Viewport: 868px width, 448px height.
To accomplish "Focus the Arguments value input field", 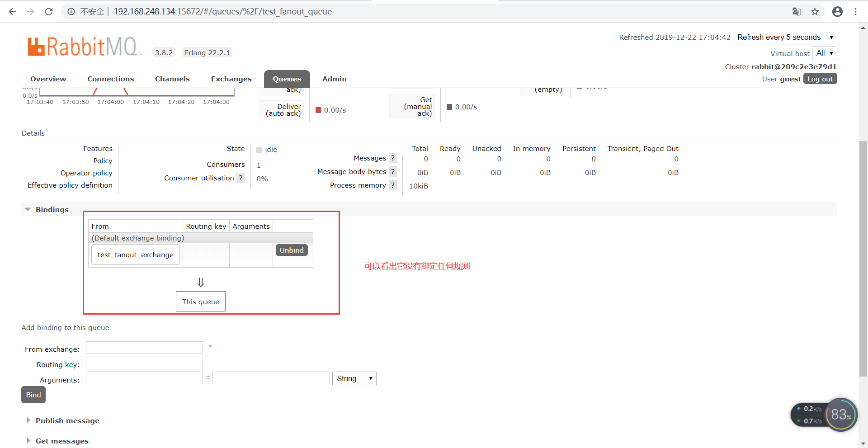I will pos(271,378).
